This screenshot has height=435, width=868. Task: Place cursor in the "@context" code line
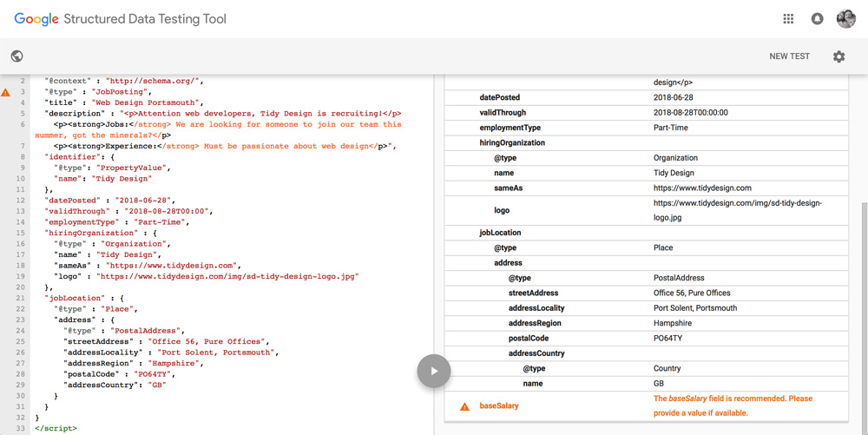[x=125, y=82]
